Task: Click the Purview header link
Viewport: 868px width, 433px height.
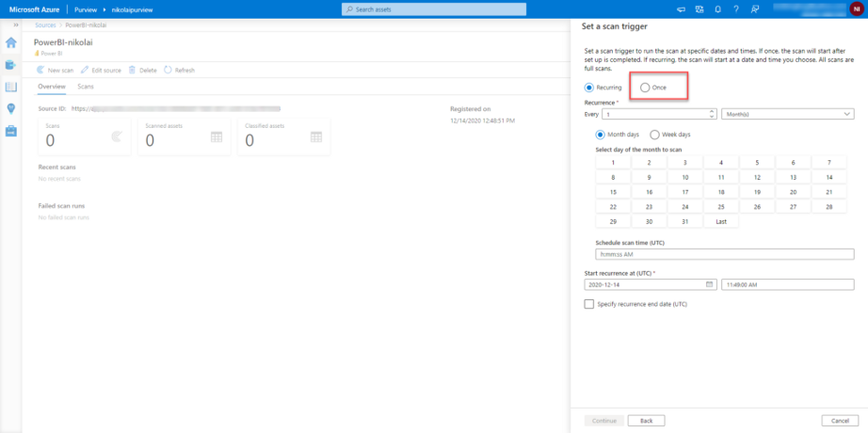Action: click(x=86, y=9)
